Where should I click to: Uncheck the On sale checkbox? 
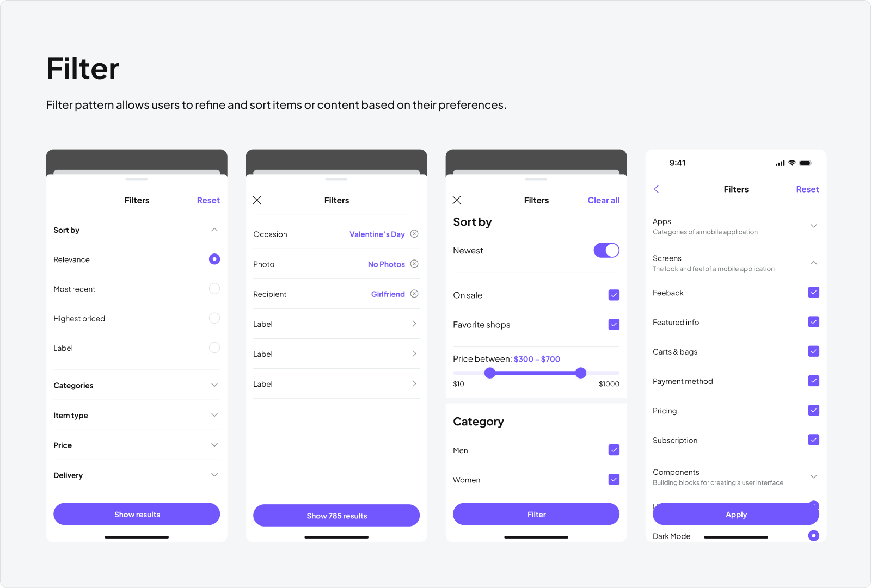(x=614, y=295)
